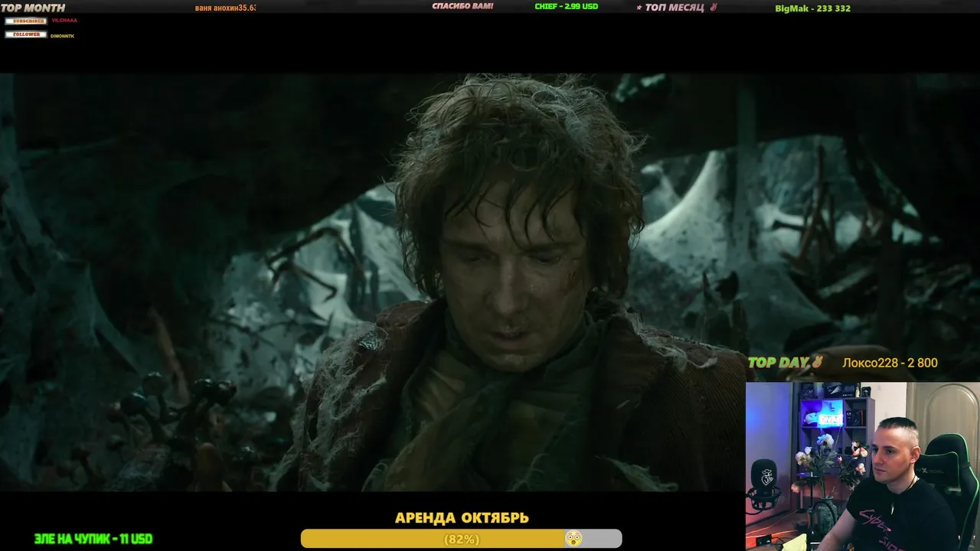
Task: Click the 'CHIEF - 2.99 USD' donation text
Action: 567,6
